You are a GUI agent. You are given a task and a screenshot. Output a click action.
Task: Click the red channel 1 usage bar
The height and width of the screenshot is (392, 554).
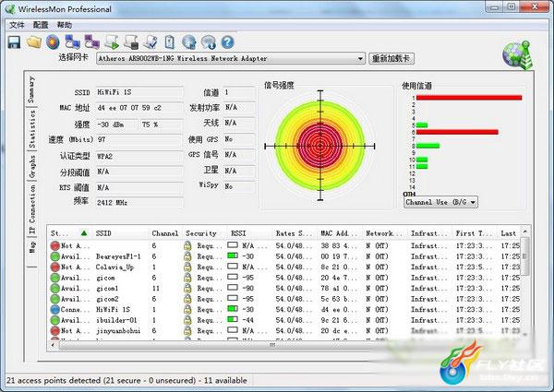(x=469, y=98)
